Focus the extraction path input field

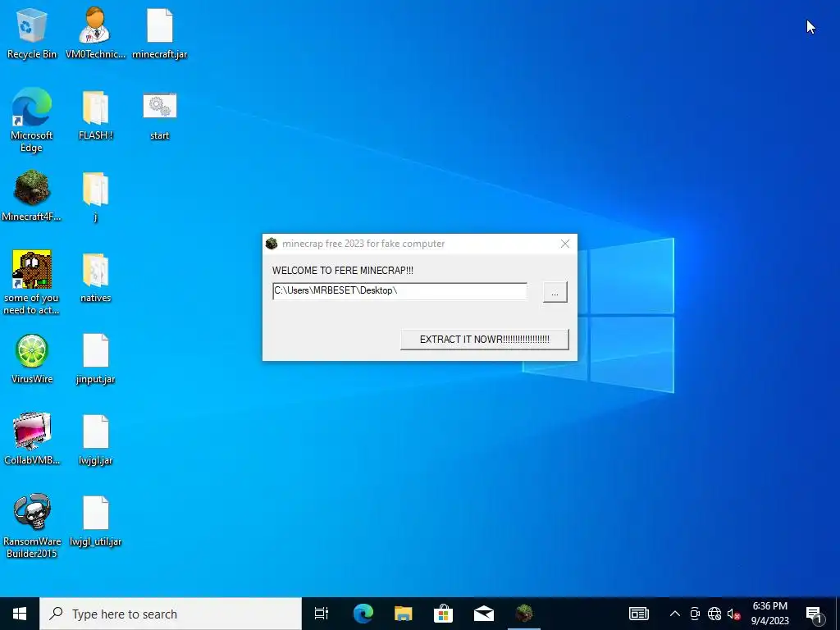[399, 291]
